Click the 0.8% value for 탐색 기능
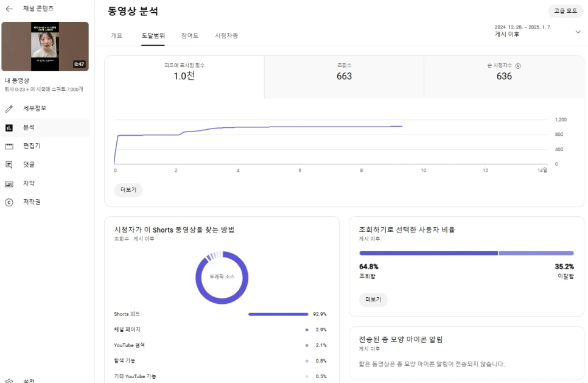Viewport: 588px width, 383px height. (321, 361)
